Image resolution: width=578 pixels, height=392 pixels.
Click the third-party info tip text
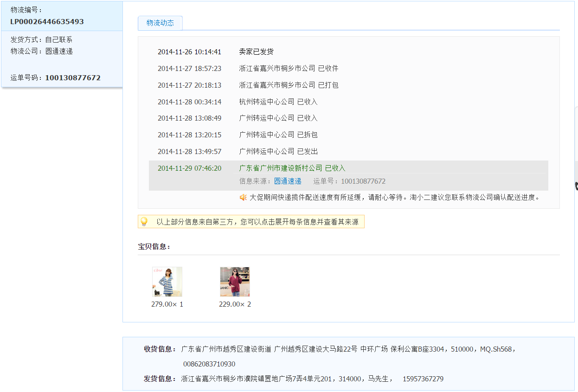coord(257,222)
